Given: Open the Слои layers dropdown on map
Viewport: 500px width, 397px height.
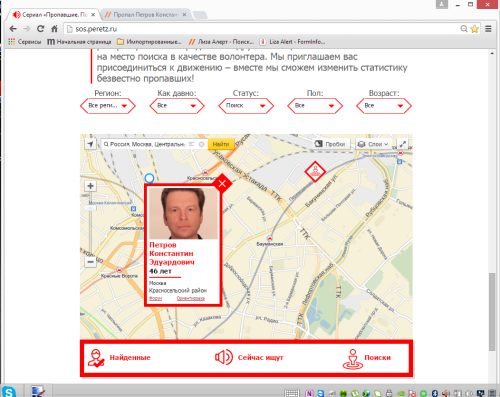Looking at the screenshot, I should [x=373, y=144].
